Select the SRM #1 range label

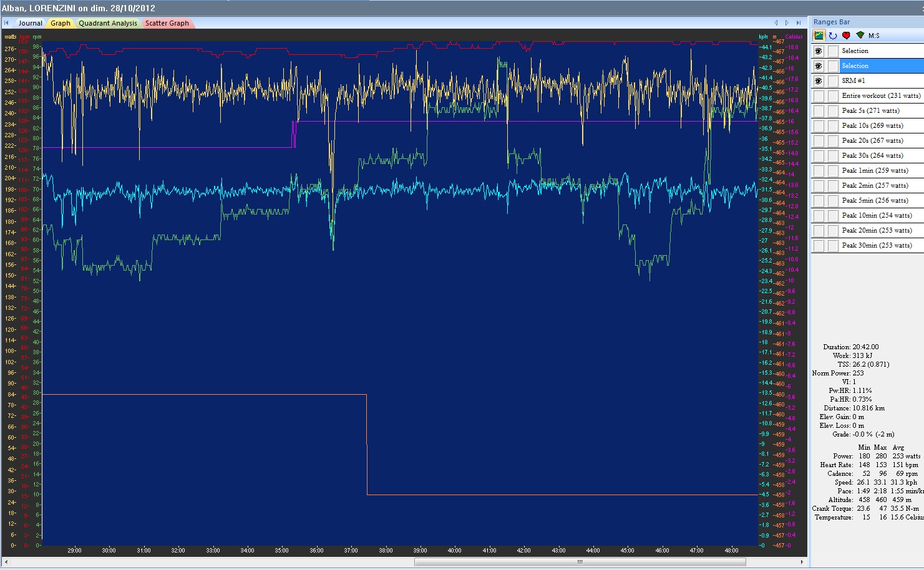tap(853, 81)
